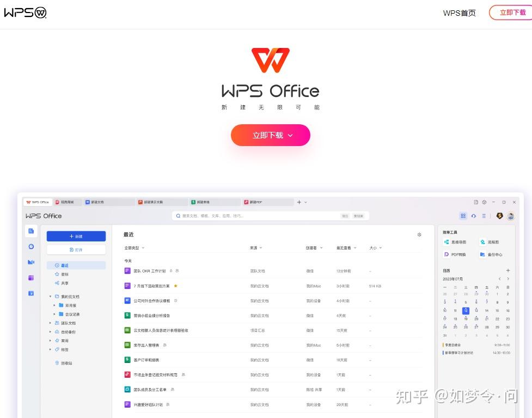Click the settings gear above the recent files list

pyautogui.click(x=419, y=234)
